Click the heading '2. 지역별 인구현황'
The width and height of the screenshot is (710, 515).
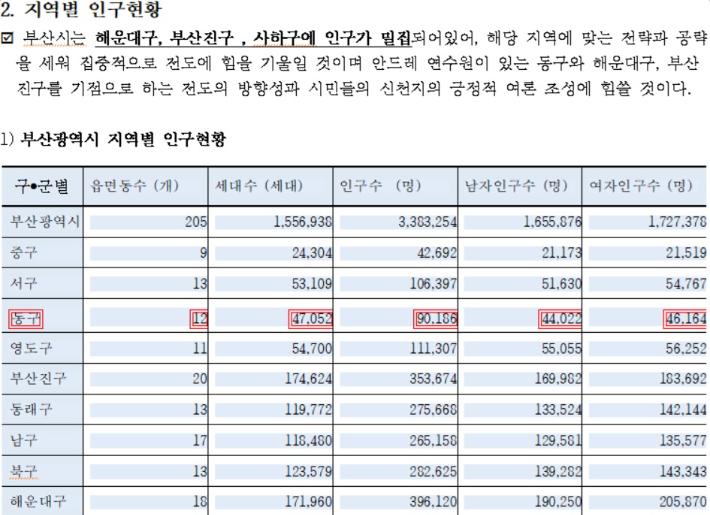point(81,10)
